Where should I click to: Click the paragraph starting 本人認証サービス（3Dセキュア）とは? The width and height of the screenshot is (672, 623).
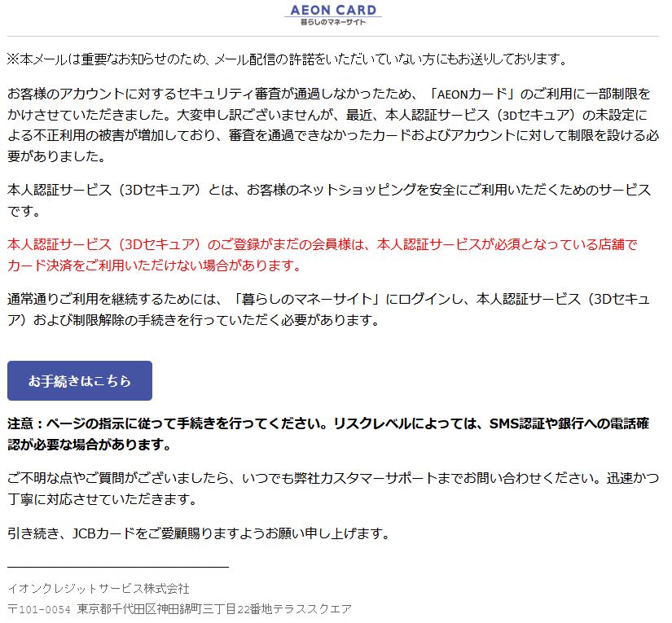(329, 200)
